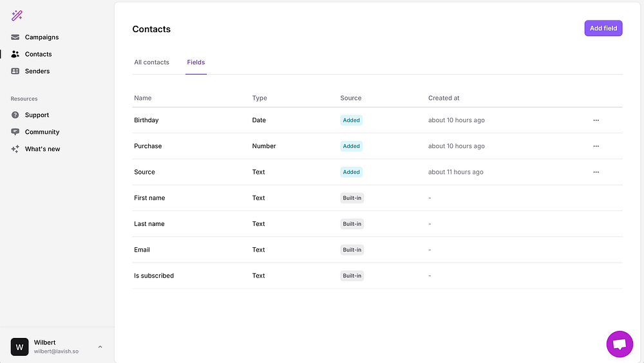Click the Campaigns envelope icon

[x=15, y=37]
